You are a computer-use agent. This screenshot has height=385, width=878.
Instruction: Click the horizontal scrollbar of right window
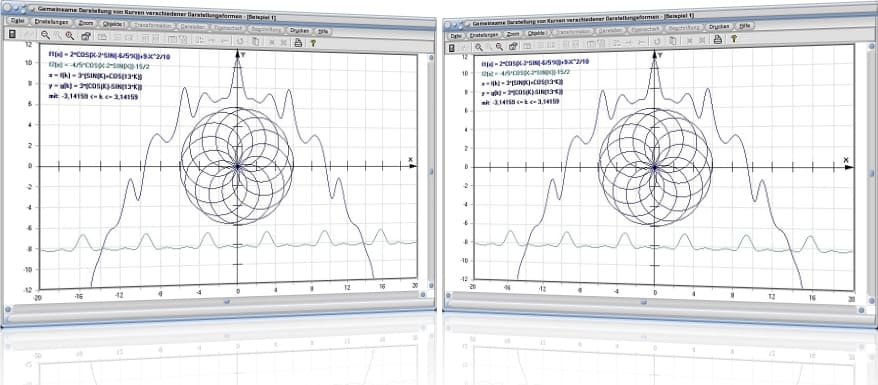coord(653,303)
